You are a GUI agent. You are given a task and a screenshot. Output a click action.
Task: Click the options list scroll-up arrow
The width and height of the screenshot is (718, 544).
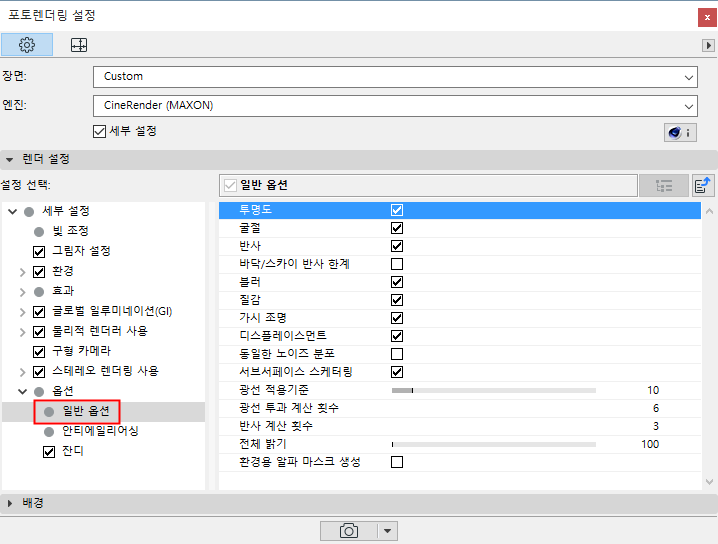[709, 212]
